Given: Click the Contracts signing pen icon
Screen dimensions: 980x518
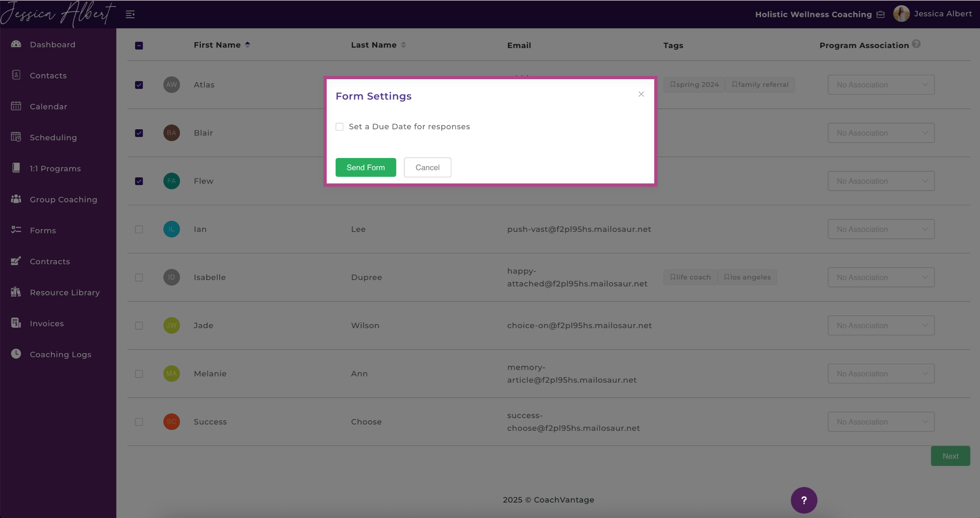Looking at the screenshot, I should (x=16, y=261).
